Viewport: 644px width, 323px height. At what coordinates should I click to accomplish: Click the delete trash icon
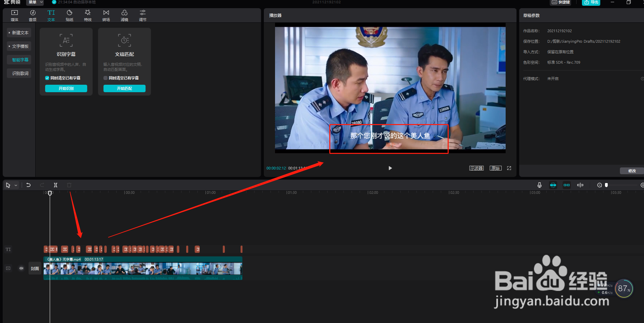[x=69, y=185]
